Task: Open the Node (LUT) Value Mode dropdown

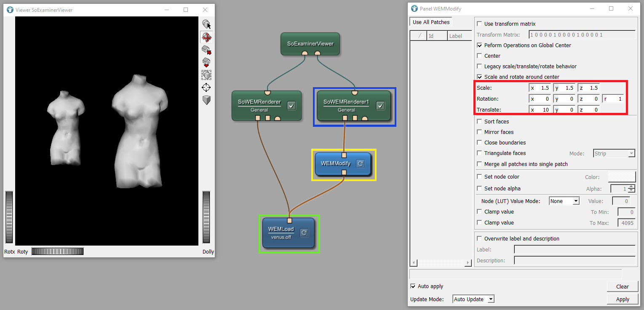Action: [x=564, y=201]
